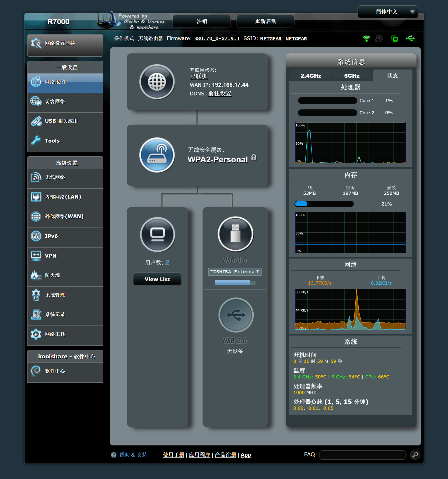Click the USB 3.0 drive icon
The width and height of the screenshot is (448, 479).
(x=235, y=234)
